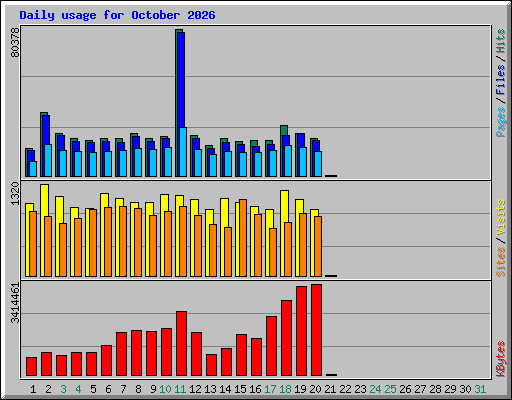Click the Files legend label

point(500,80)
